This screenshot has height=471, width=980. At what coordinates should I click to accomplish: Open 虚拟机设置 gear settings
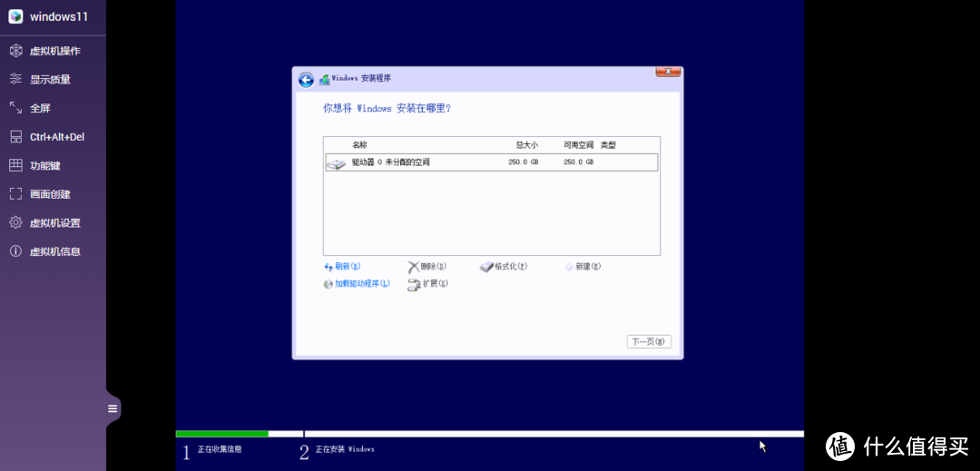(x=54, y=223)
